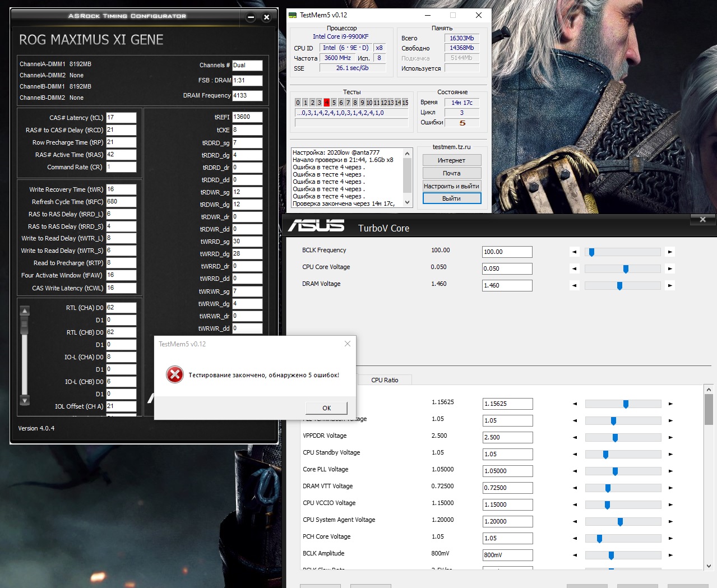The width and height of the screenshot is (717, 588).
Task: Increase CPU VCCIO Voltage with right arrow
Action: click(x=670, y=504)
